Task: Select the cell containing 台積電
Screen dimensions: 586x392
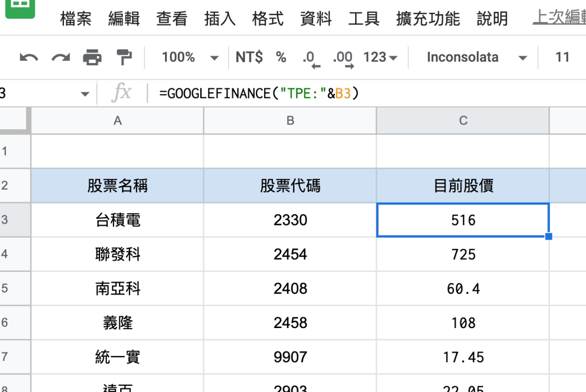Action: point(118,220)
